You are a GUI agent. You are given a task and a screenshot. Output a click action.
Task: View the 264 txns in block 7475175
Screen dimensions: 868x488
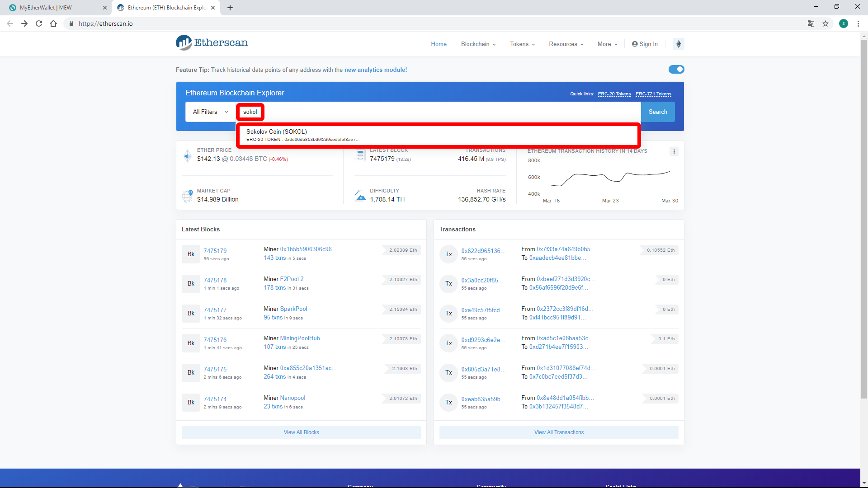[275, 377]
